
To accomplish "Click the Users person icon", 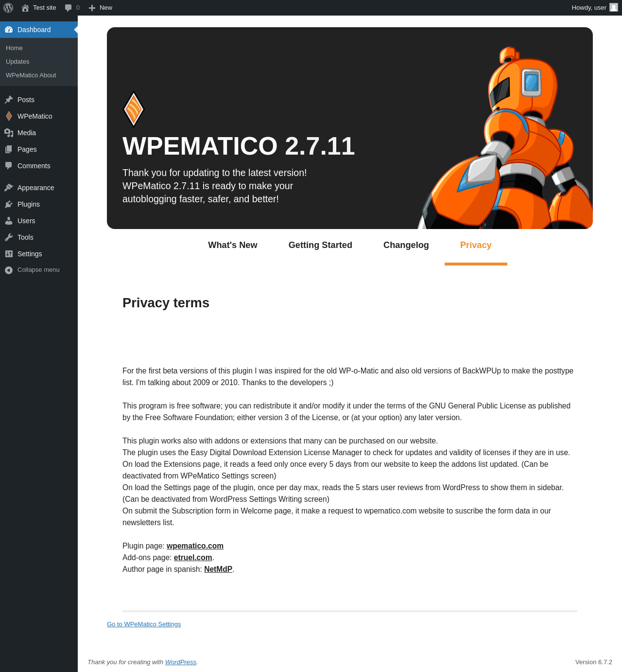I will click(9, 221).
